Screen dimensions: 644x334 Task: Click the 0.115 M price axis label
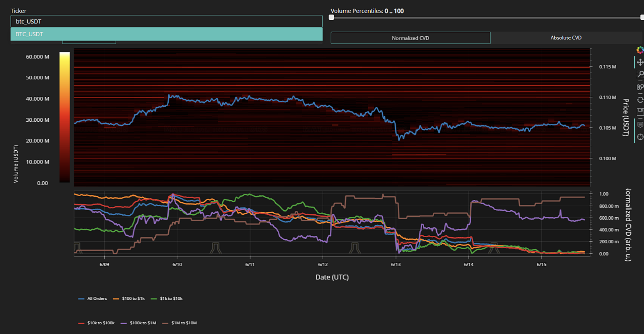point(607,67)
